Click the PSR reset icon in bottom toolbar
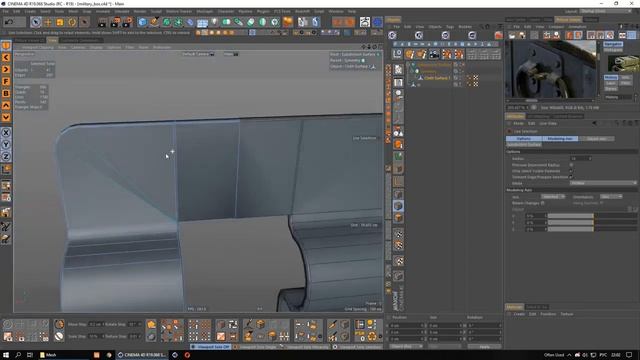 (x=360, y=336)
